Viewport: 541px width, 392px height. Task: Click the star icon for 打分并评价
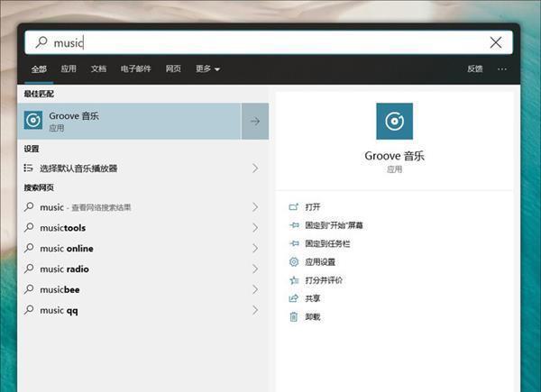294,280
